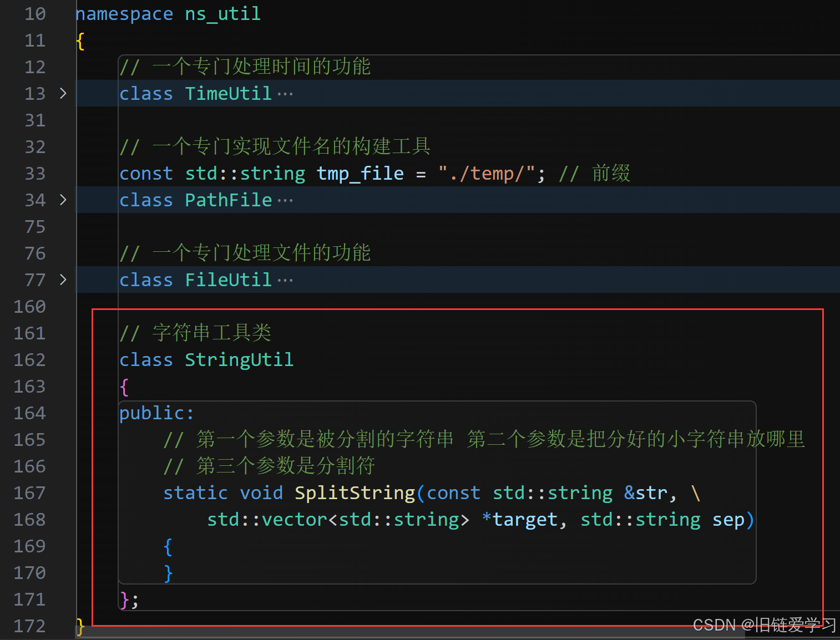The height and width of the screenshot is (640, 840).
Task: Click the closing '};' on line 171
Action: 129,600
